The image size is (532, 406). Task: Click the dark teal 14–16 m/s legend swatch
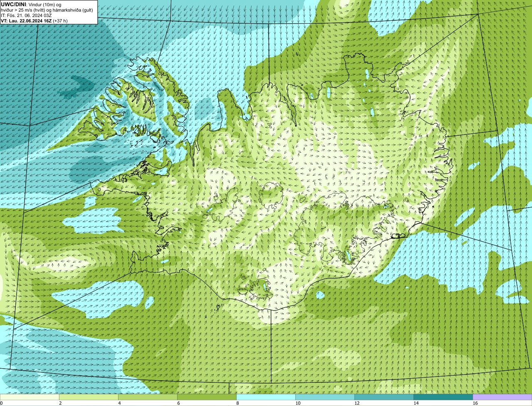[x=443, y=397]
